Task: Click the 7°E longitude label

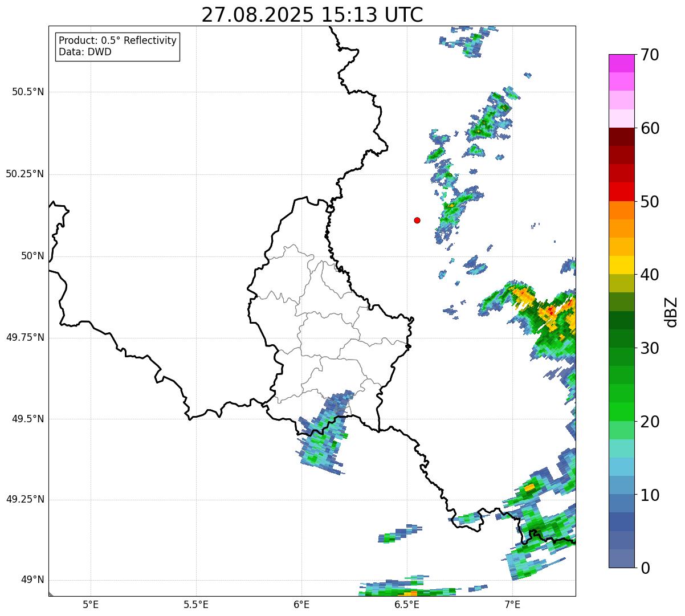Action: point(512,604)
